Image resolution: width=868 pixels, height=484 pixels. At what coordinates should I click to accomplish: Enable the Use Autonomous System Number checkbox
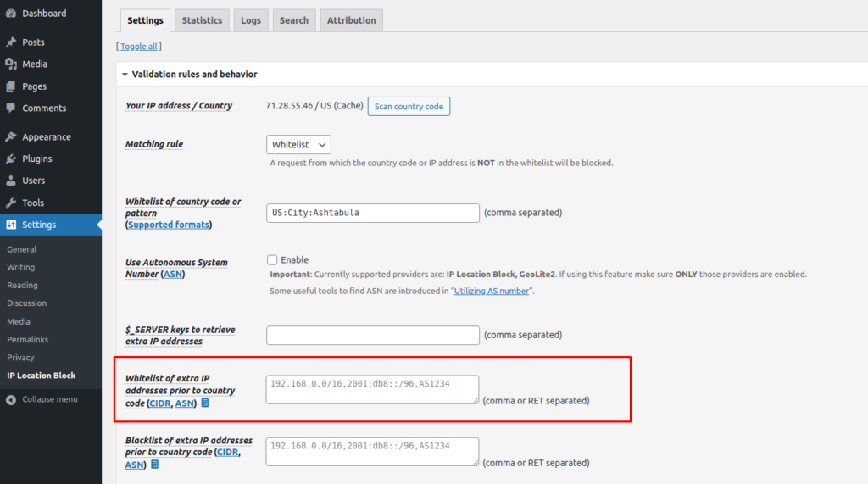[272, 259]
